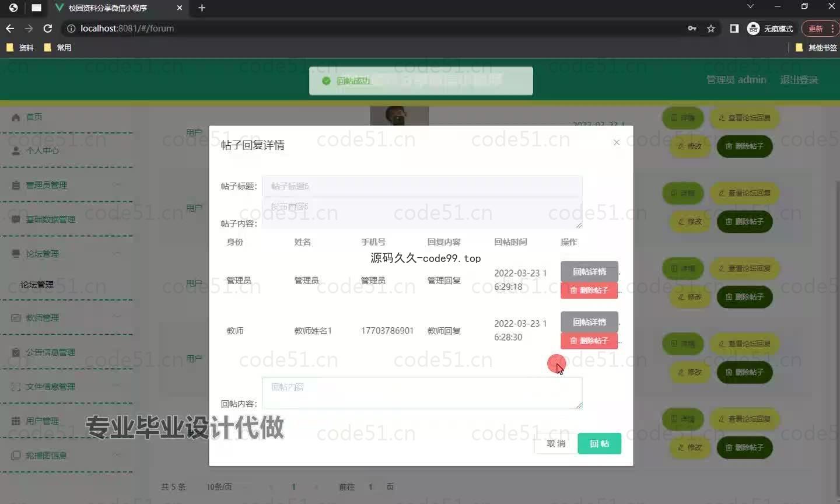
Task: Close the 帖子回复详情 dialog with X
Action: [x=617, y=142]
